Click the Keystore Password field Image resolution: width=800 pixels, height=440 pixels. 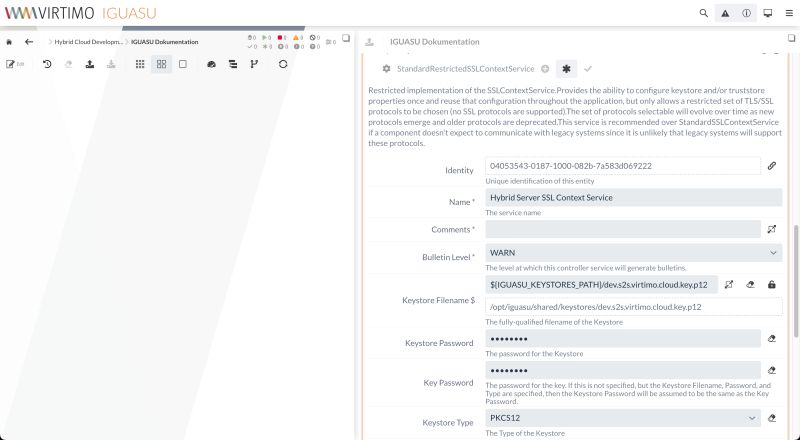[622, 338]
